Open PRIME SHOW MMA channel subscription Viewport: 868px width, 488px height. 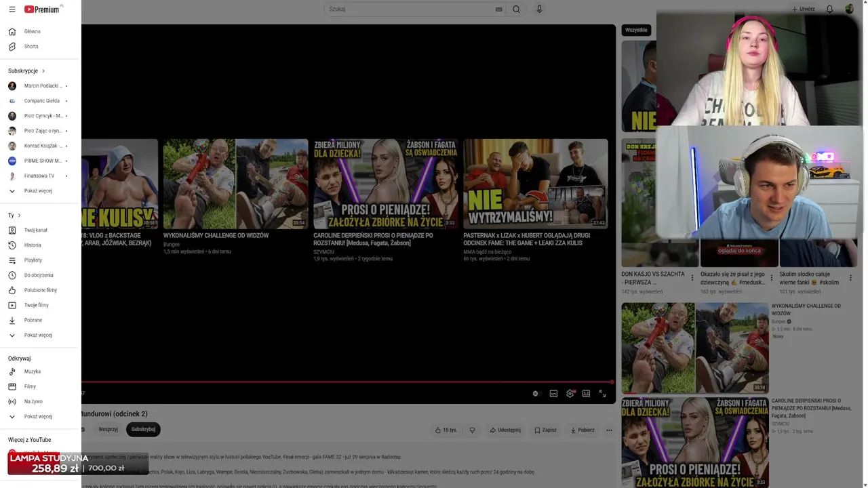[x=41, y=161]
